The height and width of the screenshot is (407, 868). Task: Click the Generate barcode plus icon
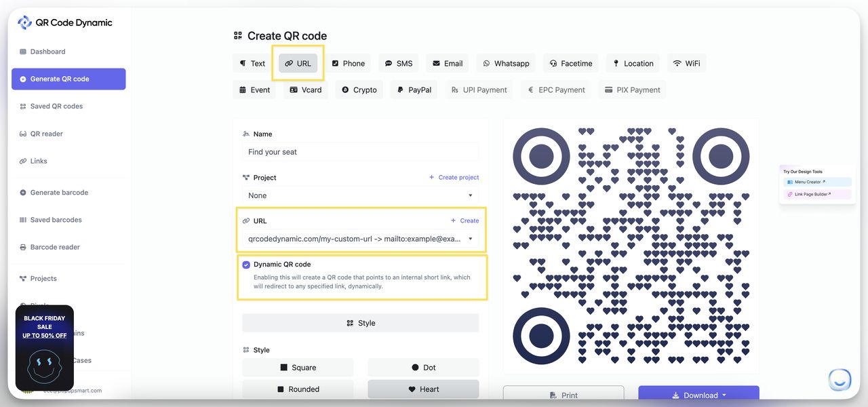tap(23, 193)
